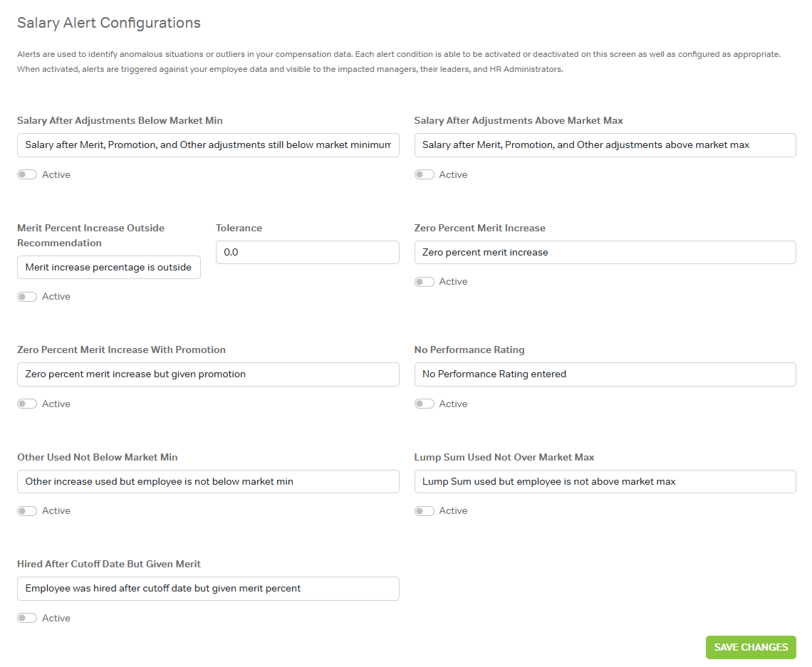Screen dimensions: 812x667
Task: Click the Lump Sum used message field
Action: click(x=605, y=481)
